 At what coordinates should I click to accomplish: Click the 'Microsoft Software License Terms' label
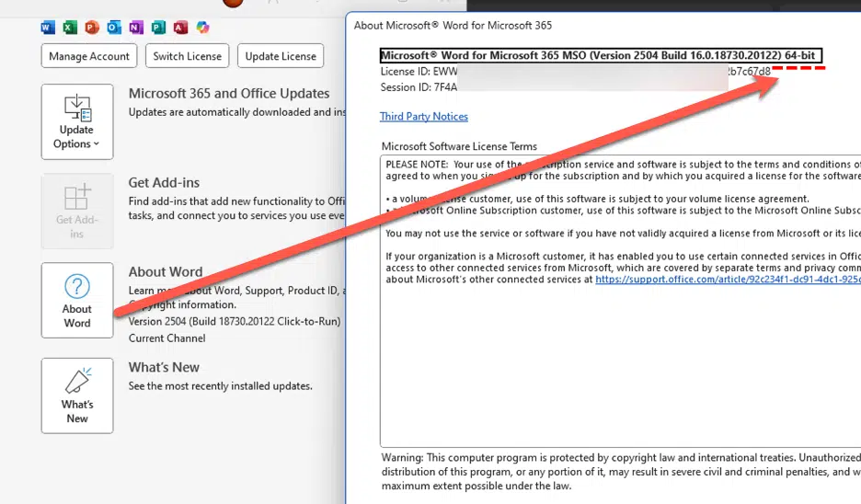459,146
